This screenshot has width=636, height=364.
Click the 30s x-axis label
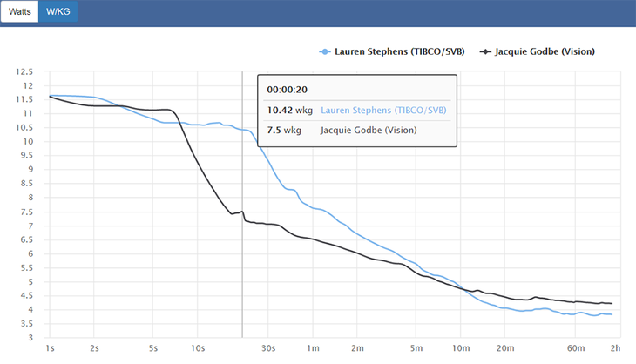coord(268,348)
